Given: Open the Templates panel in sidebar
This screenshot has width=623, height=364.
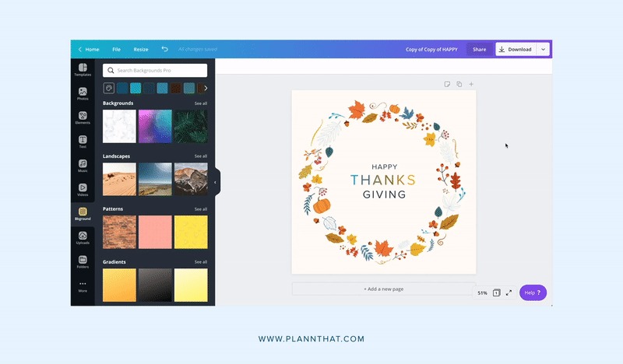Looking at the screenshot, I should (83, 70).
